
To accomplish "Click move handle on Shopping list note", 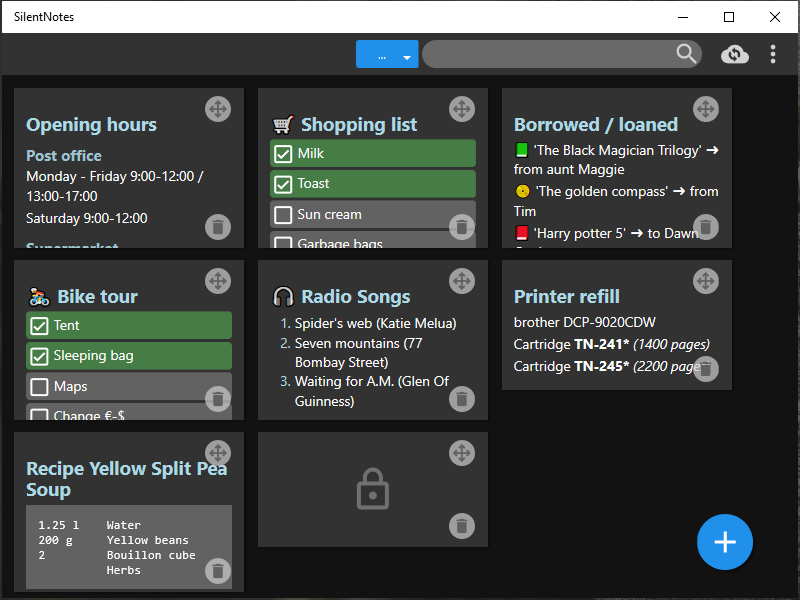I will (x=462, y=109).
